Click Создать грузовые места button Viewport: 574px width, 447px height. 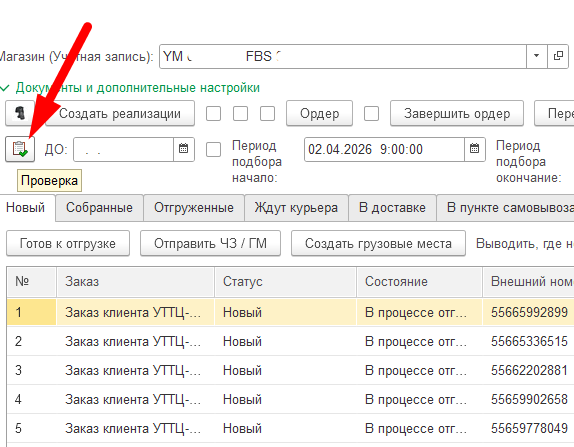378,243
